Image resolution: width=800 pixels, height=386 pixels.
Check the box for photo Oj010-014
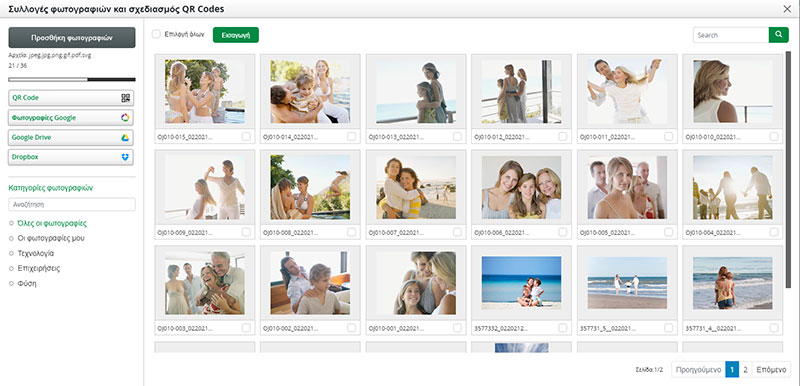352,136
